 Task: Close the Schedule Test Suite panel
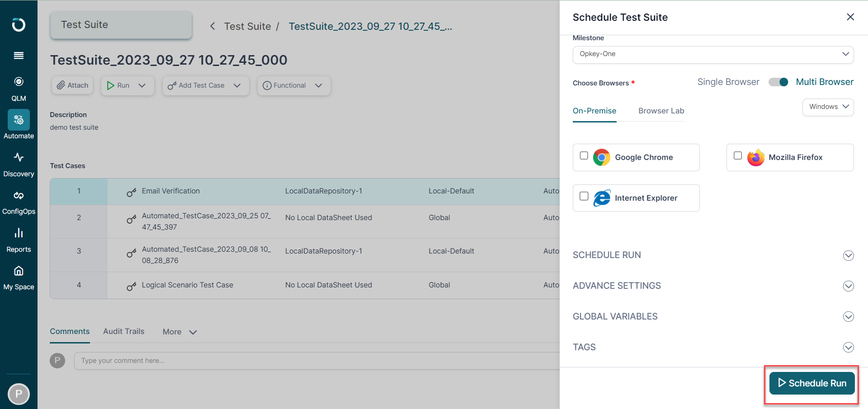pyautogui.click(x=850, y=17)
